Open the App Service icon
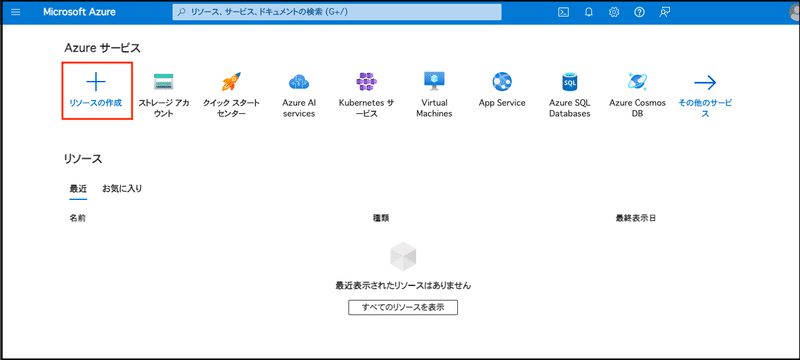 click(502, 82)
